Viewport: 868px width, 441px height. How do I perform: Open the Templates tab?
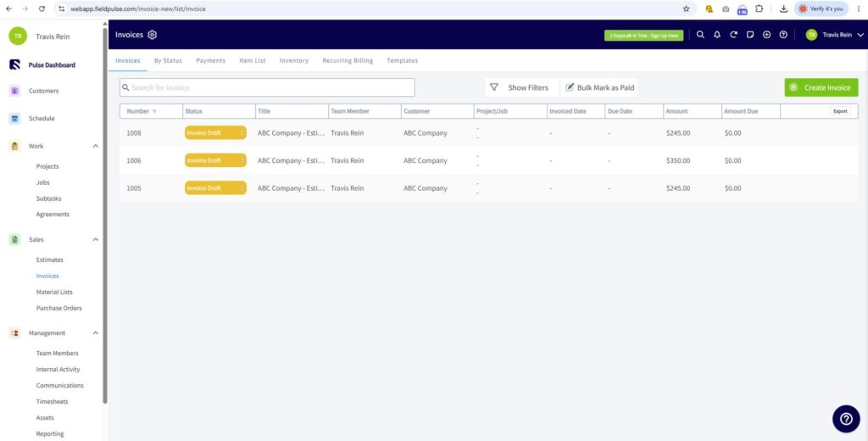[403, 60]
